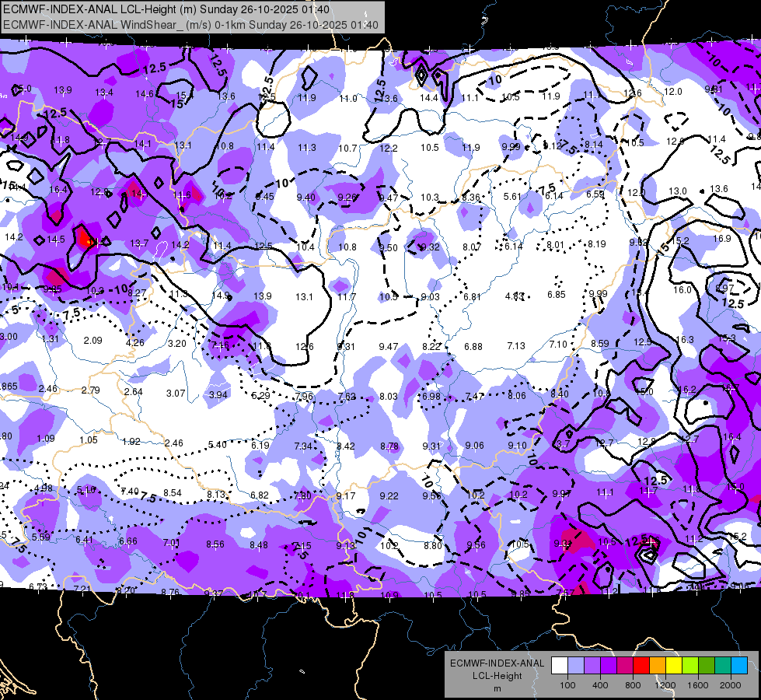Click the WindShear 0-1km title line
This screenshot has width=761, height=700.
coord(190,25)
